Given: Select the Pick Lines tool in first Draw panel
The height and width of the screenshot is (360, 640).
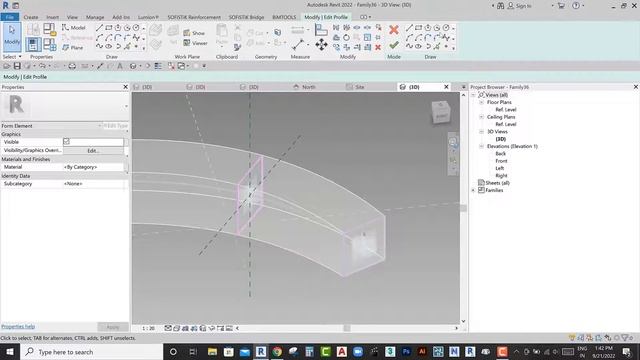Looking at the screenshot, I should coord(127,47).
